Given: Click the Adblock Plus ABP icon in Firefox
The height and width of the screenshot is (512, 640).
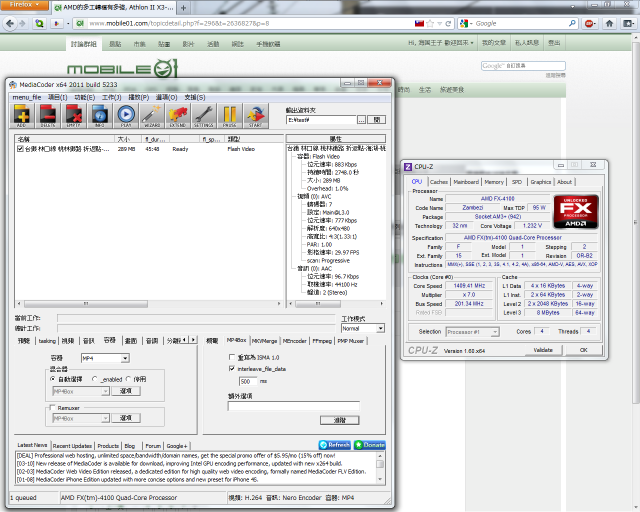Looking at the screenshot, I should click(x=589, y=24).
